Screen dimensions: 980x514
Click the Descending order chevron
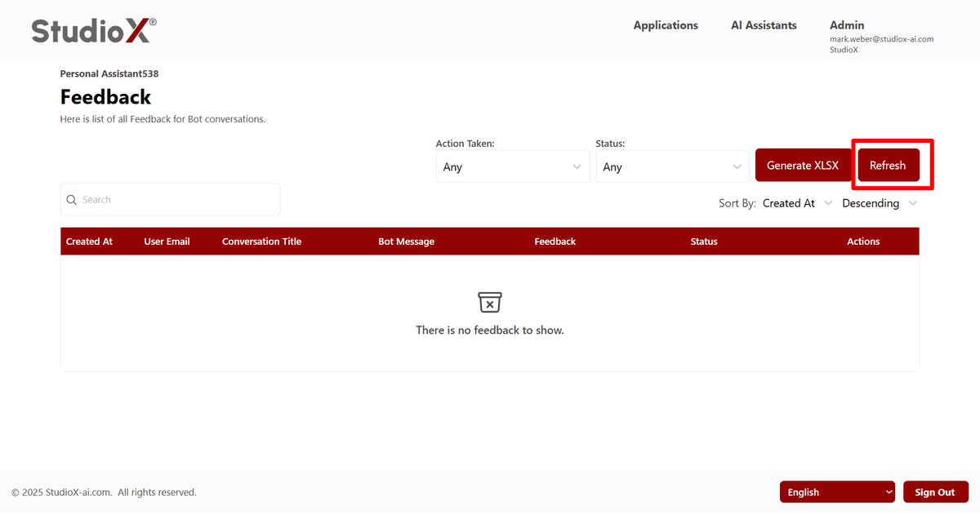(912, 203)
